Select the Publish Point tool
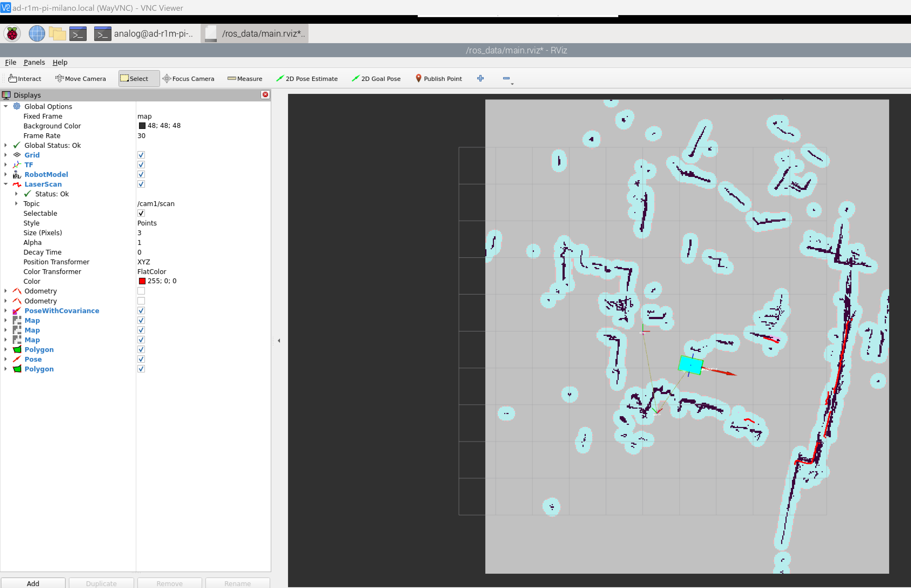Viewport: 911px width, 588px height. [439, 79]
